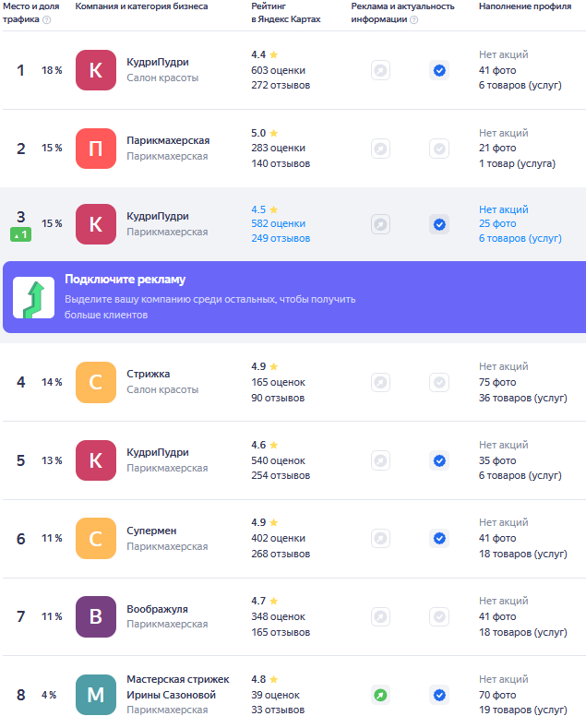This screenshot has height=728, width=586.
Task: Click the green advertising icon in Мастерская стрижек row
Action: pos(380,695)
